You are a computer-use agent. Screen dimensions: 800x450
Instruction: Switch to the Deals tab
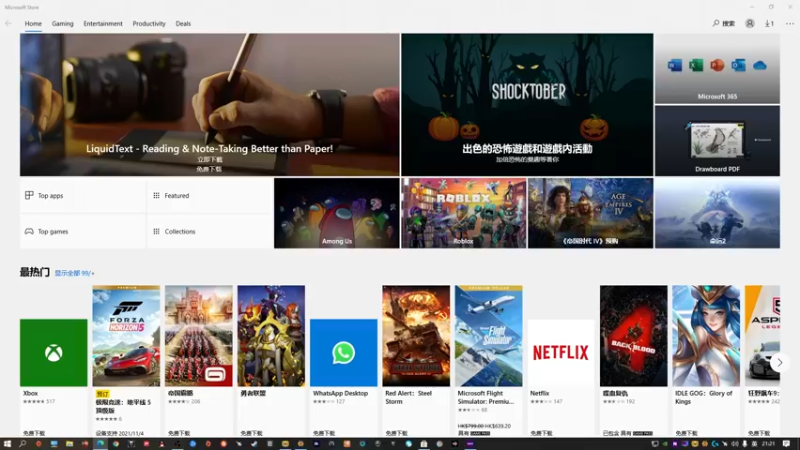(183, 23)
